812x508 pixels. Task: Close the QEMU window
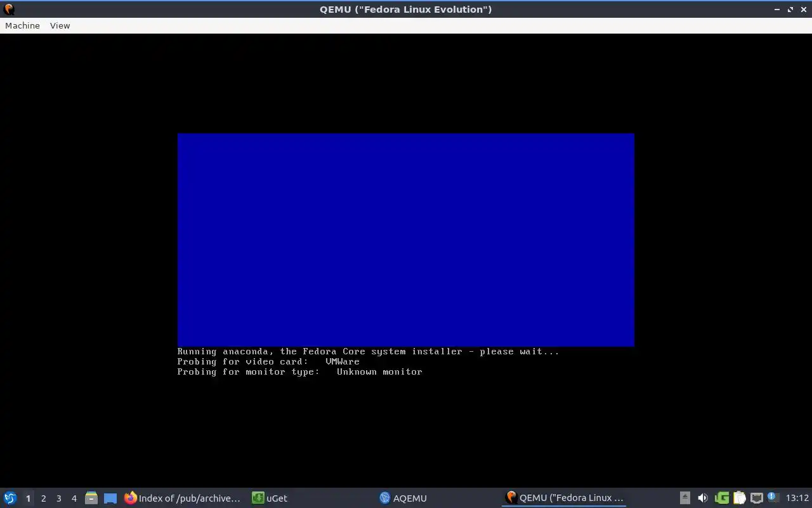pyautogui.click(x=804, y=9)
